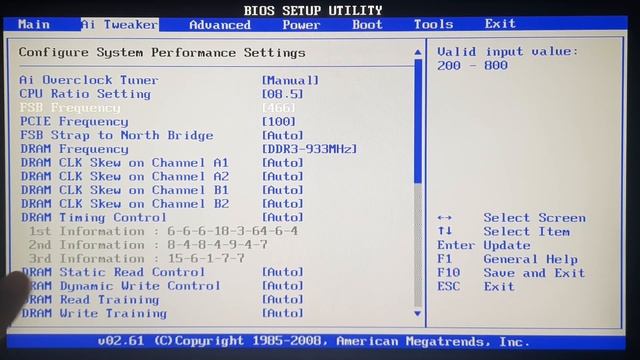This screenshot has width=640, height=360.
Task: Click the settings list scrollbar thumb
Action: 418,121
